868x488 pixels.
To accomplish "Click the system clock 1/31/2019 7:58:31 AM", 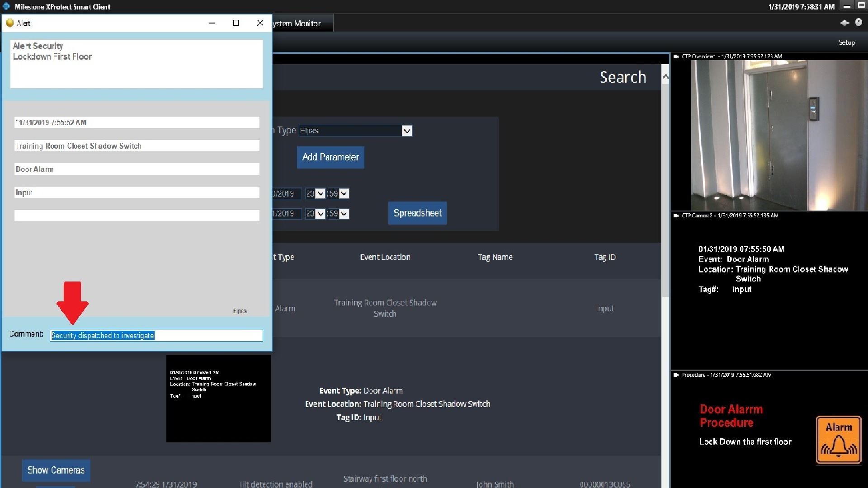I will [801, 7].
